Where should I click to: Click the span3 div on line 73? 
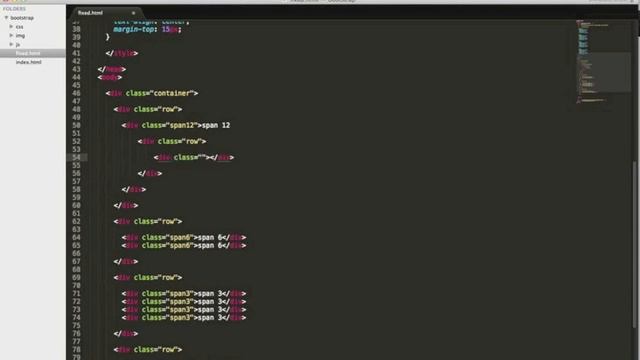tap(184, 309)
